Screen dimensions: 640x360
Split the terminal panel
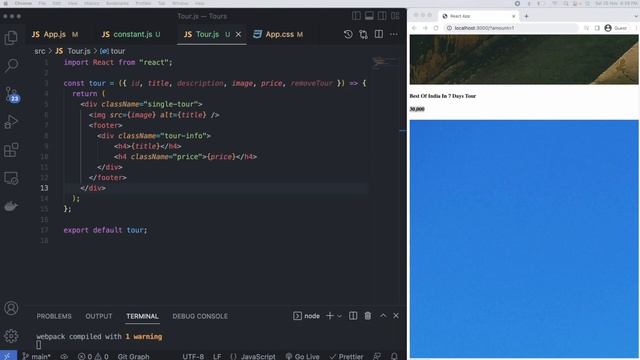353,316
